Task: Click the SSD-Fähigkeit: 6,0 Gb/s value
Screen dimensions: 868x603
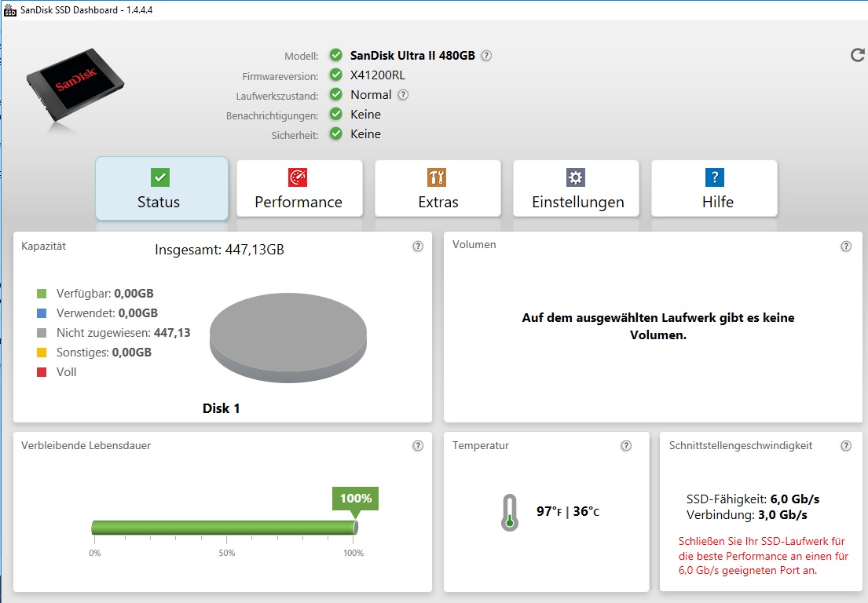Action: [753, 499]
